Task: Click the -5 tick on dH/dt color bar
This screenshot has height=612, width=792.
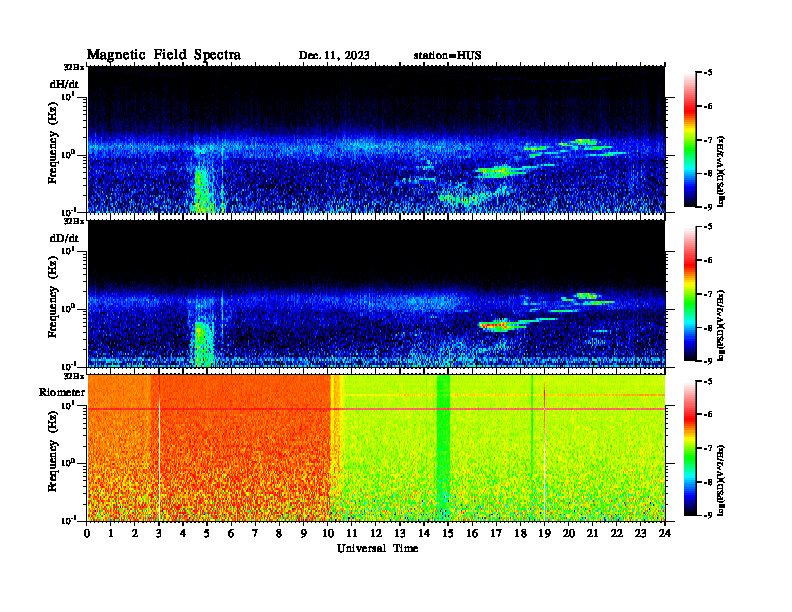Action: click(x=707, y=73)
